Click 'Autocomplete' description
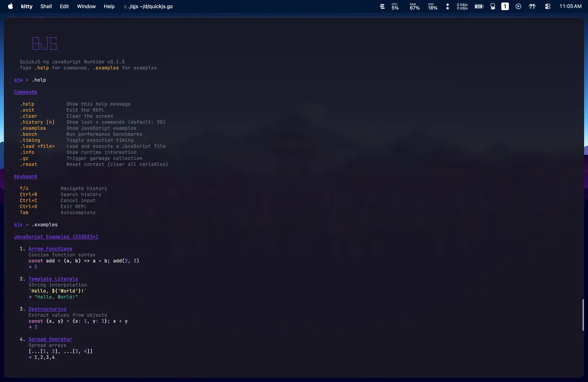The height and width of the screenshot is (382, 588). pos(78,213)
